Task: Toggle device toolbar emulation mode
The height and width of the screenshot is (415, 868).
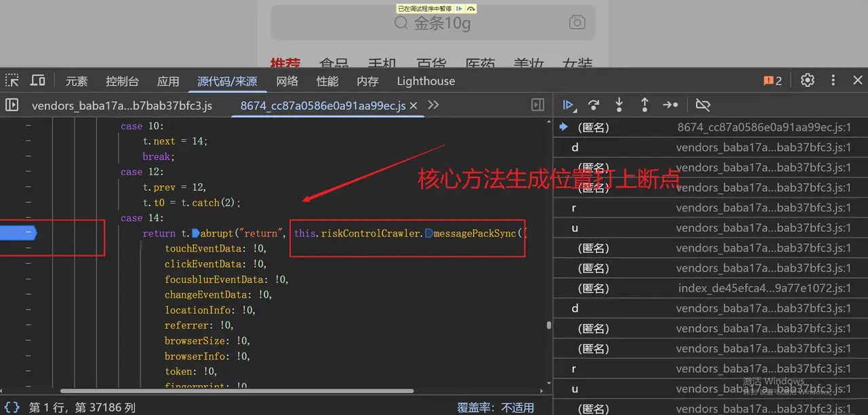Action: tap(38, 81)
